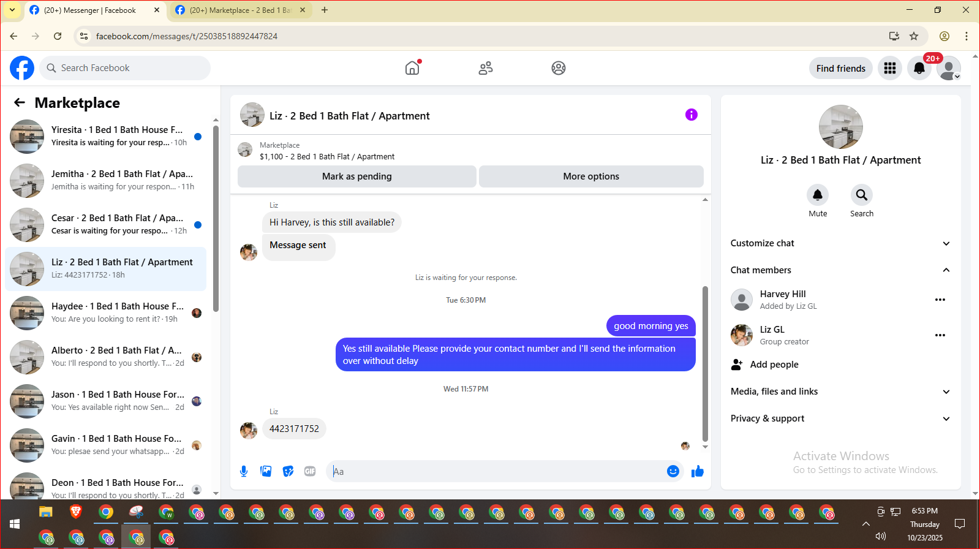Open options for member Harvey Hill

(x=940, y=300)
